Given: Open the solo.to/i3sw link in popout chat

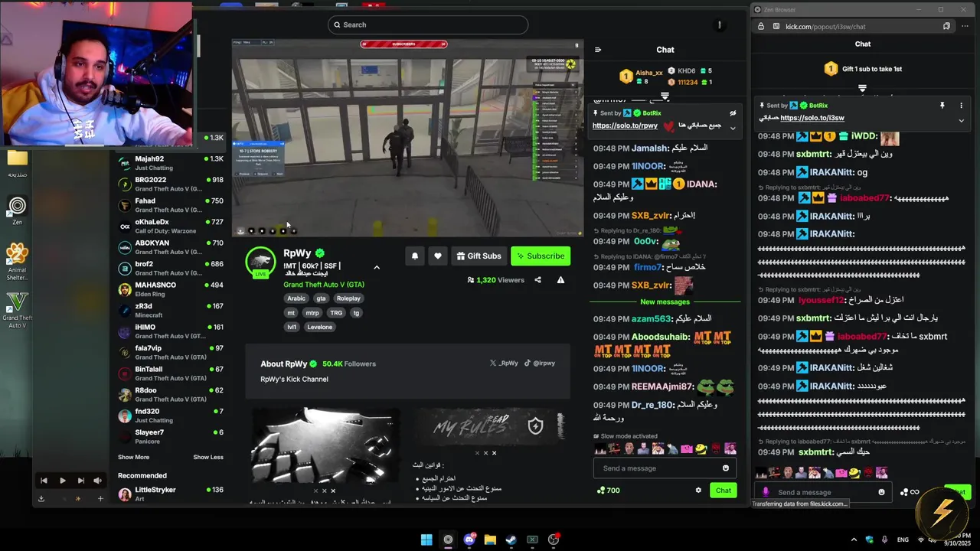Looking at the screenshot, I should click(812, 118).
